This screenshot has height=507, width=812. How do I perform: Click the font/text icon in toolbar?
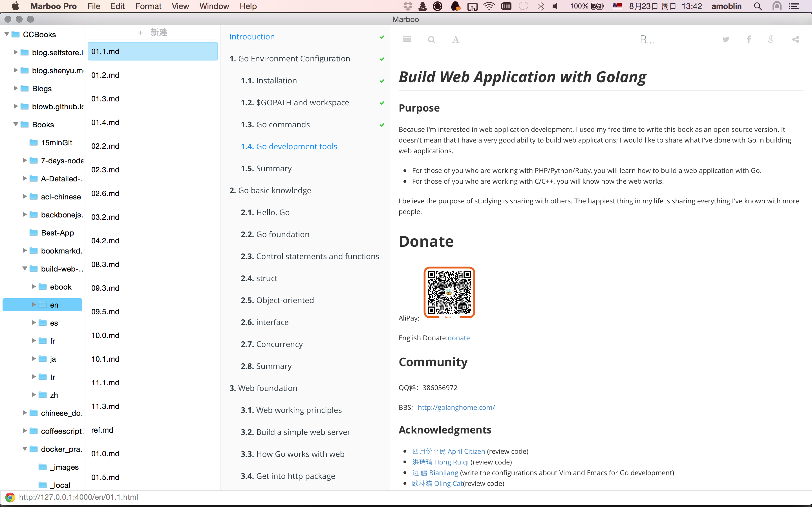[x=455, y=39]
